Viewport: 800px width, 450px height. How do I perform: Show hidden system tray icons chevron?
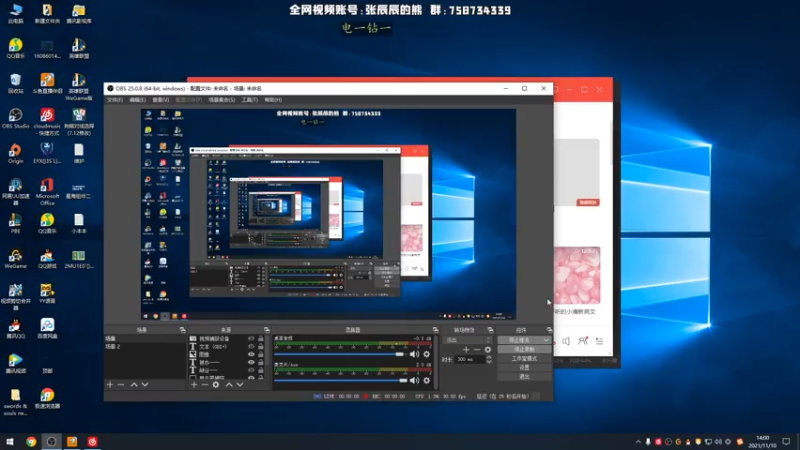click(638, 442)
